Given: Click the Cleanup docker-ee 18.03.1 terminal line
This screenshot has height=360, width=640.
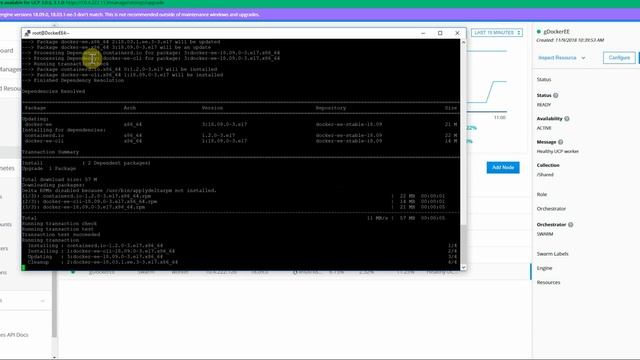Looking at the screenshot, I should click(x=102, y=262).
